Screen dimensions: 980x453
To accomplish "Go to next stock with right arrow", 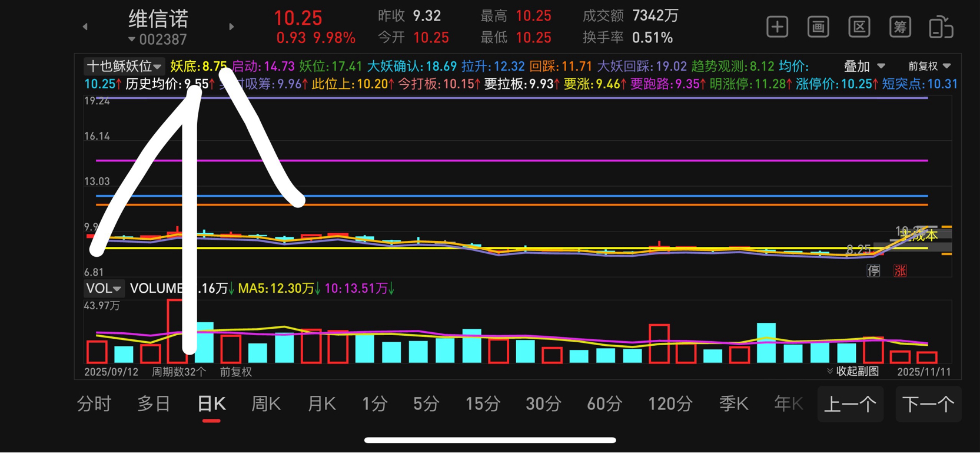I will pyautogui.click(x=231, y=27).
